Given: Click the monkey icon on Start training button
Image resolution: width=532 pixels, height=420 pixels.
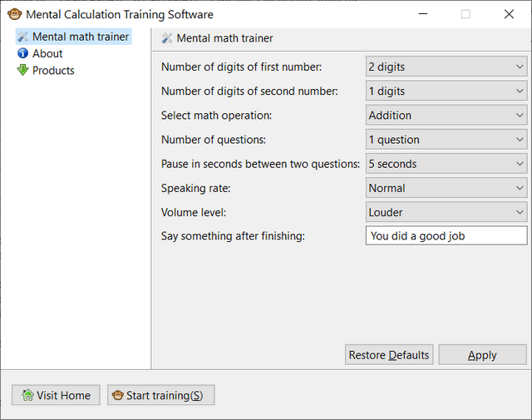Looking at the screenshot, I should point(118,395).
